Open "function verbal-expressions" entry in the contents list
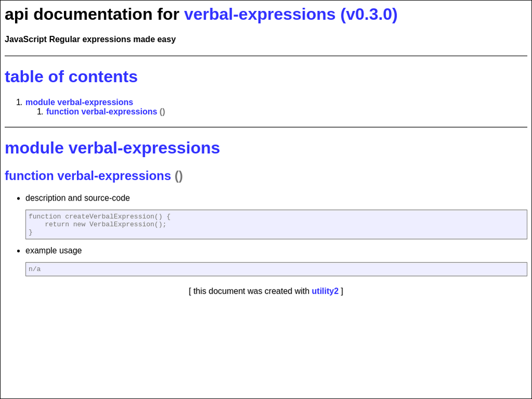 point(101,112)
